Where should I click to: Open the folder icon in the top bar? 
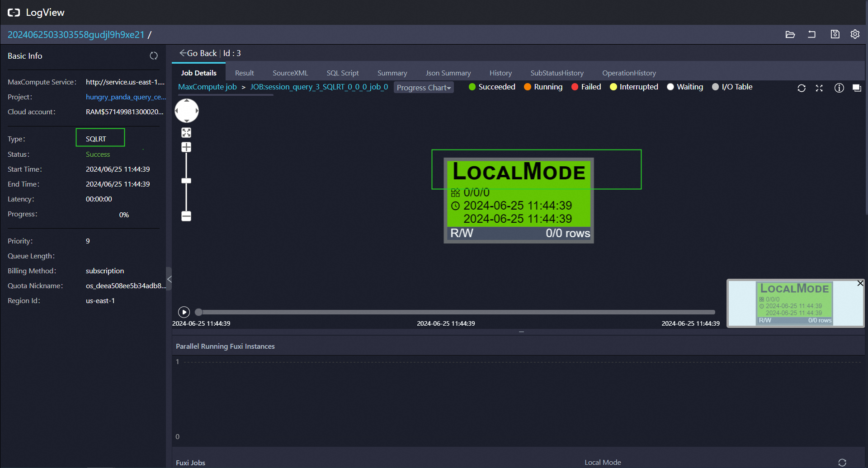pos(790,34)
